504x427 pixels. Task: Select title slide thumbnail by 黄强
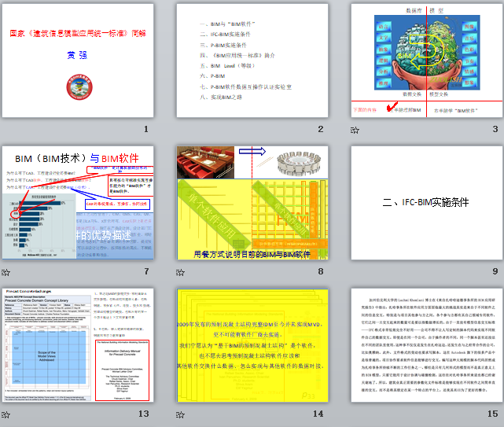tap(78, 61)
